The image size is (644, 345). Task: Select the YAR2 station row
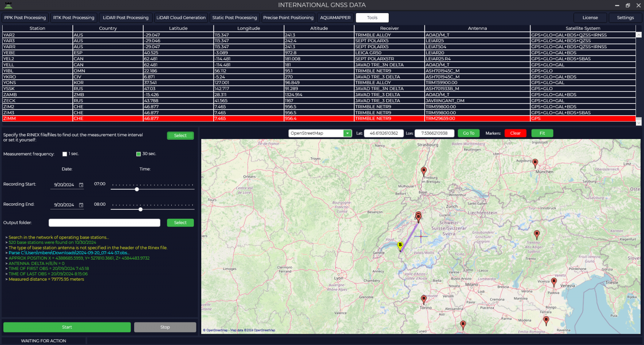319,35
